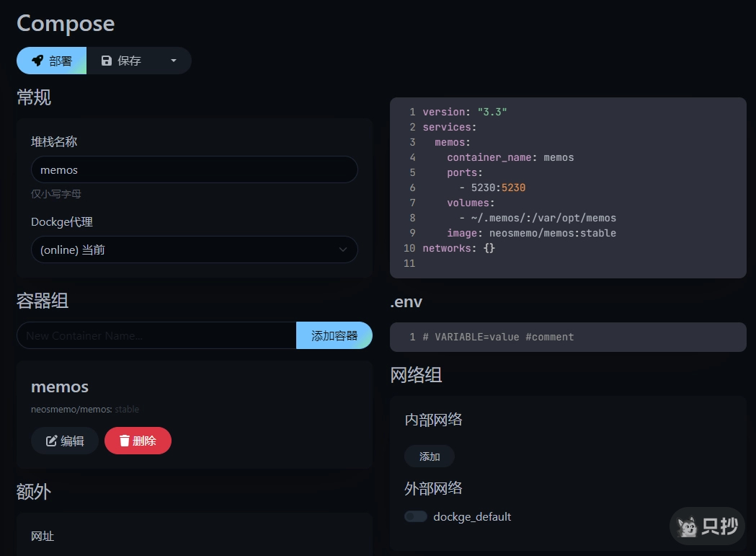Viewport: 756px width, 556px height.
Task: Click the rocket icon to deploy the stack
Action: (x=37, y=61)
